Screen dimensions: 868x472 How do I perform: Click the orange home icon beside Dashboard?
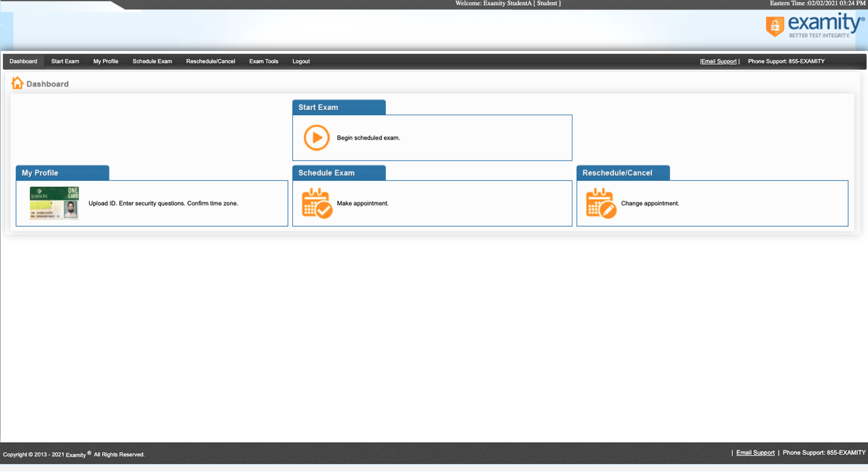[x=17, y=83]
